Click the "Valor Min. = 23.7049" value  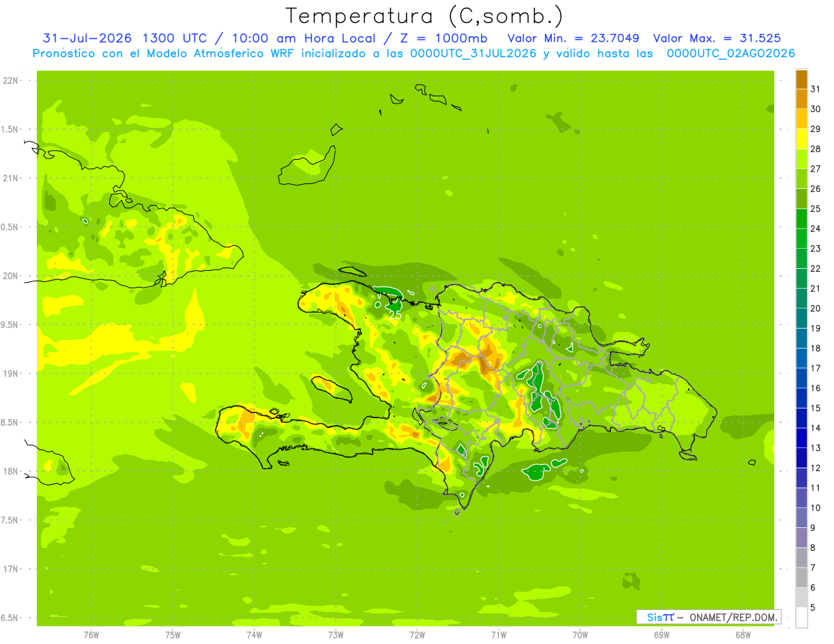[573, 38]
